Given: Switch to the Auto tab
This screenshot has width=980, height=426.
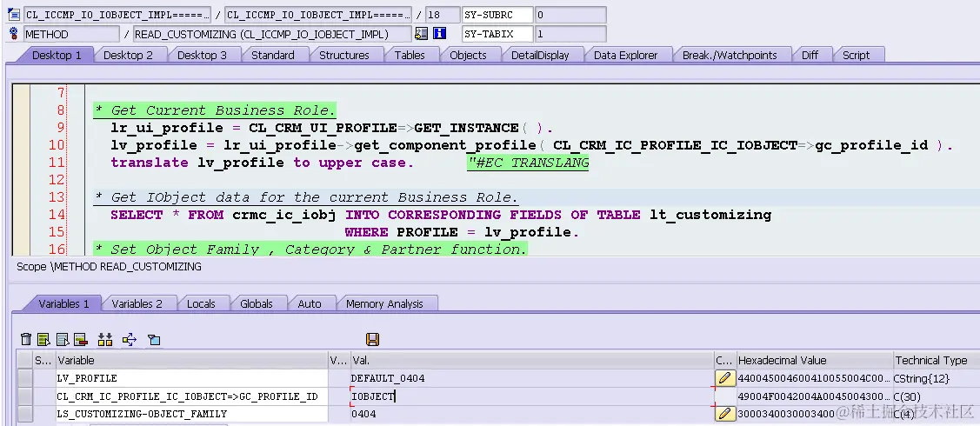Looking at the screenshot, I should (310, 303).
